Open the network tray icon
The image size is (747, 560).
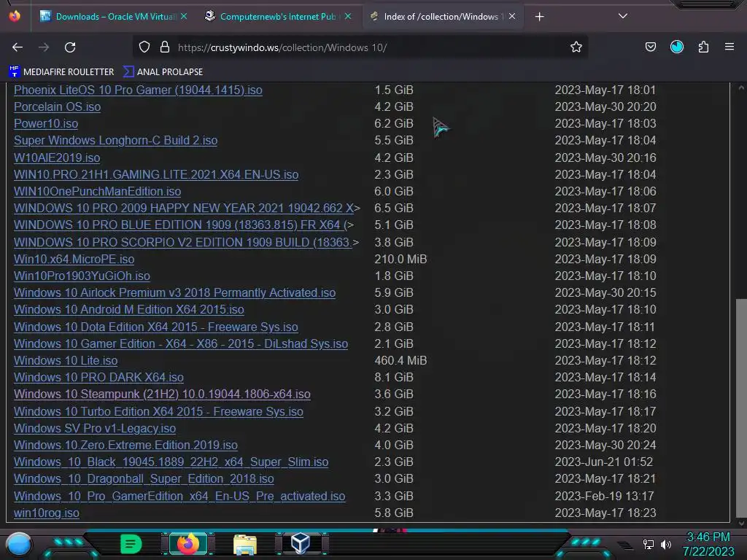tap(648, 544)
